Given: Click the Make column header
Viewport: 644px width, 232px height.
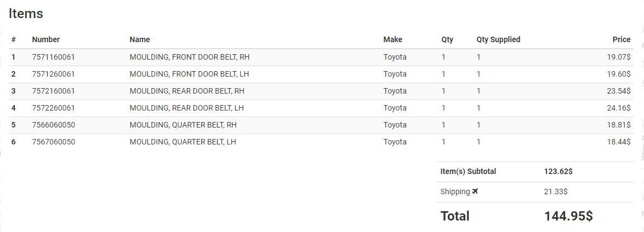Looking at the screenshot, I should pyautogui.click(x=392, y=39).
